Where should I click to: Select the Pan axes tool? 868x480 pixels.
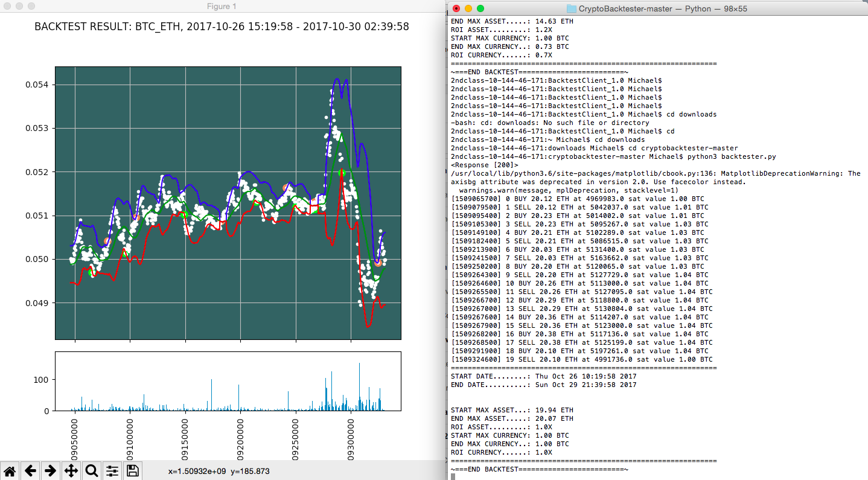tap(71, 471)
